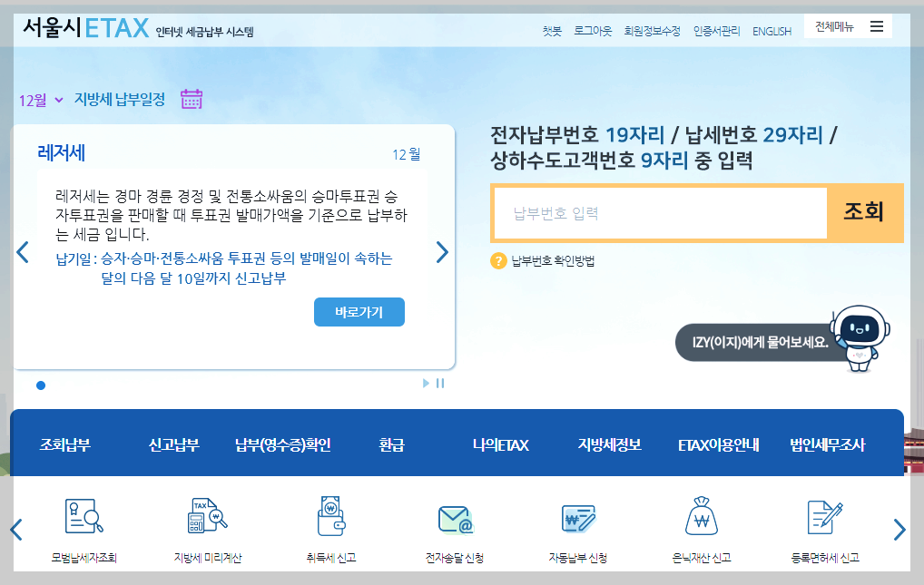Click 바로가기 on the 레저세 card
Viewport: 924px width, 585px height.
tap(359, 311)
